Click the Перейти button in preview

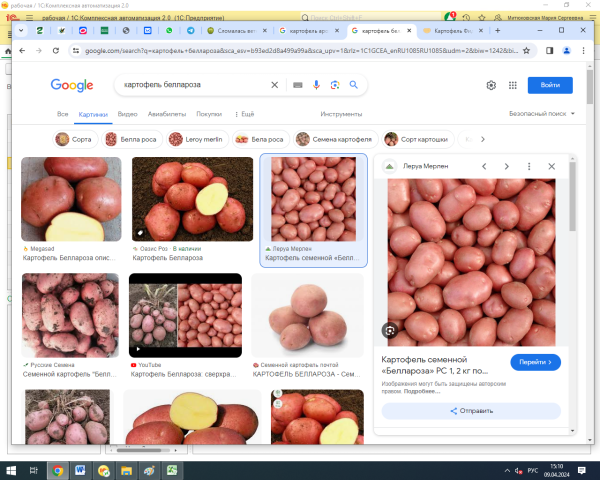pyautogui.click(x=535, y=362)
